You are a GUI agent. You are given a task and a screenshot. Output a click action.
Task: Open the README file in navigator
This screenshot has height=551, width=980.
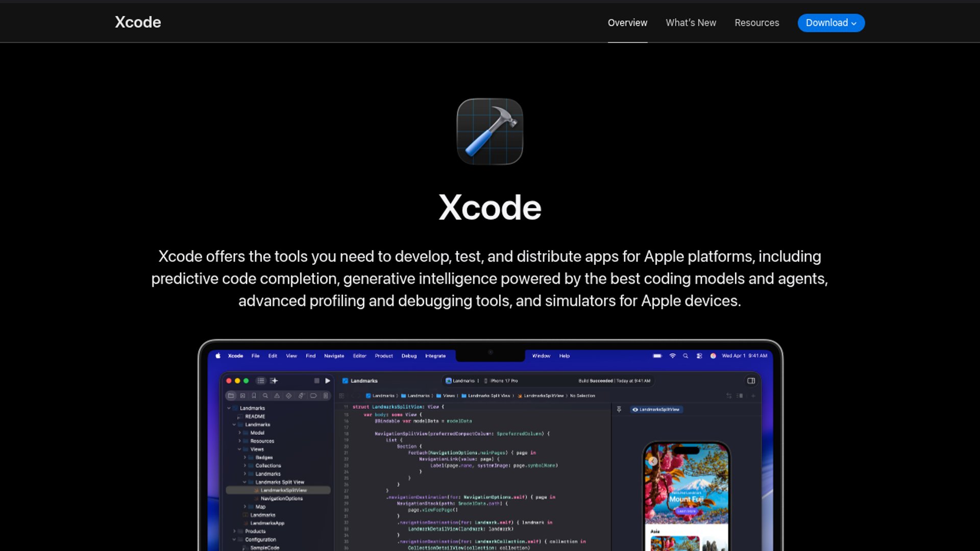[255, 416]
